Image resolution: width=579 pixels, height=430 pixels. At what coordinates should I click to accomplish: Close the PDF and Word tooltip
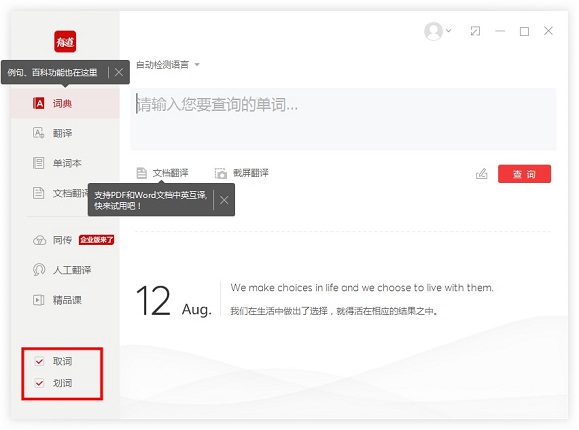pos(224,200)
